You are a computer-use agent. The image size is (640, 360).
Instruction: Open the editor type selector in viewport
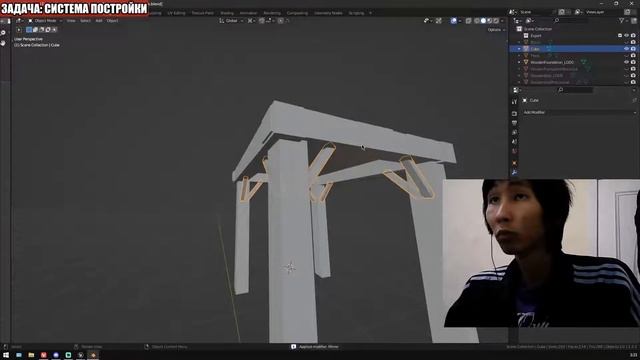coord(19,20)
